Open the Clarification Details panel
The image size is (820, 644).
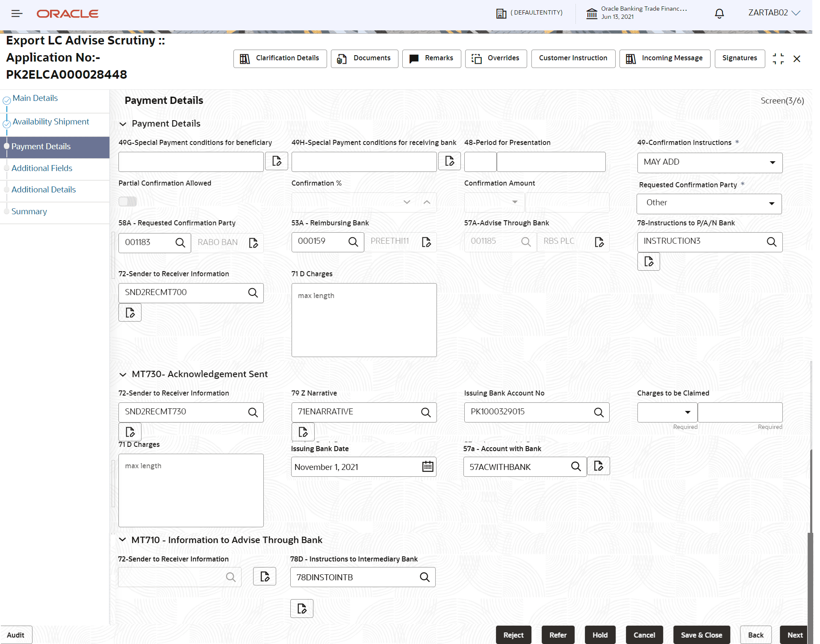point(280,58)
